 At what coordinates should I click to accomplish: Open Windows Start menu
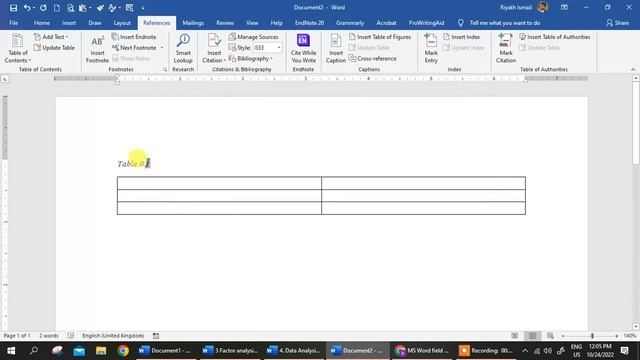coord(11,351)
